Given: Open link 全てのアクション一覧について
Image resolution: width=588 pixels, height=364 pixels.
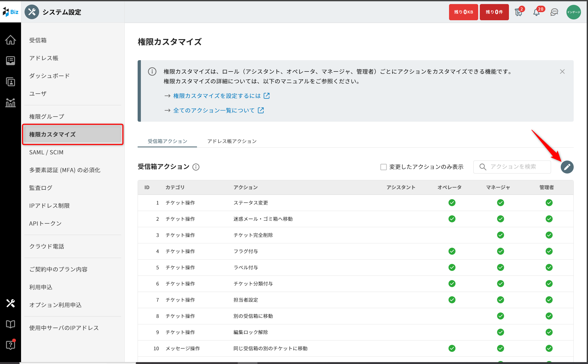Looking at the screenshot, I should click(x=214, y=110).
